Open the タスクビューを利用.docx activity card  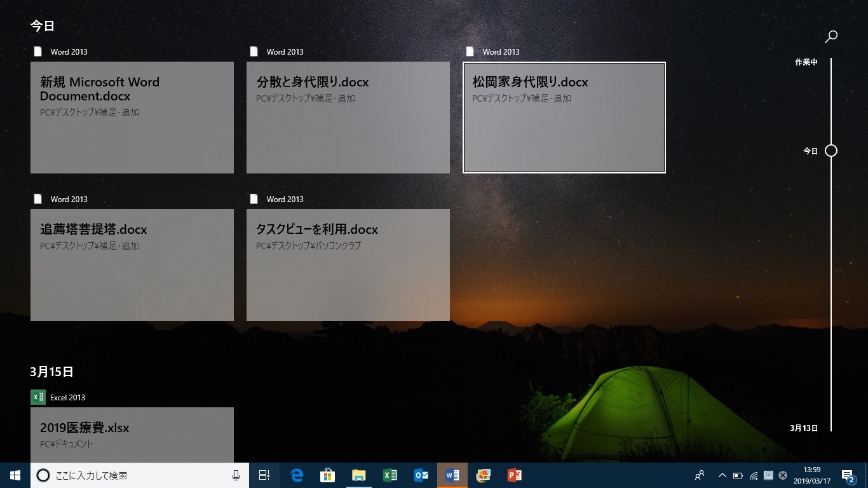348,264
